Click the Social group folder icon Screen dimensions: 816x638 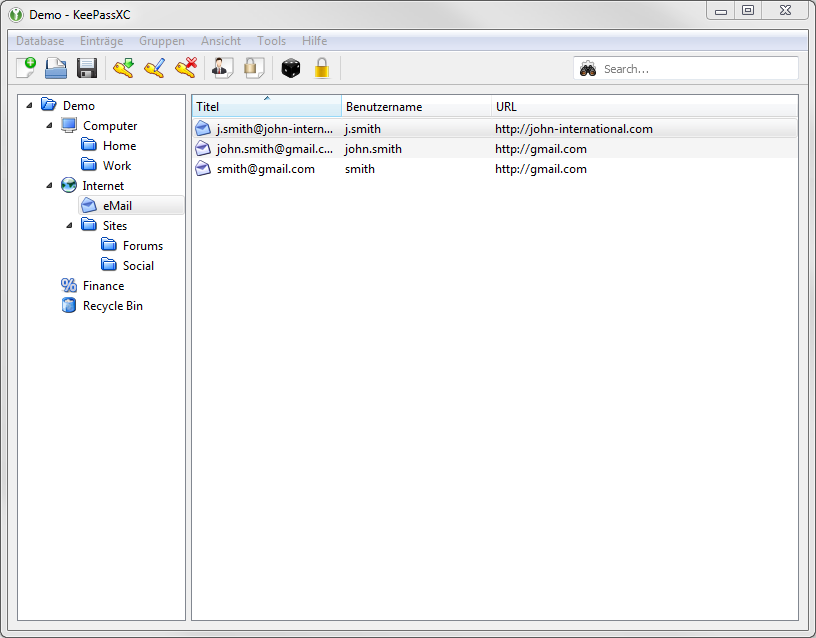(109, 265)
